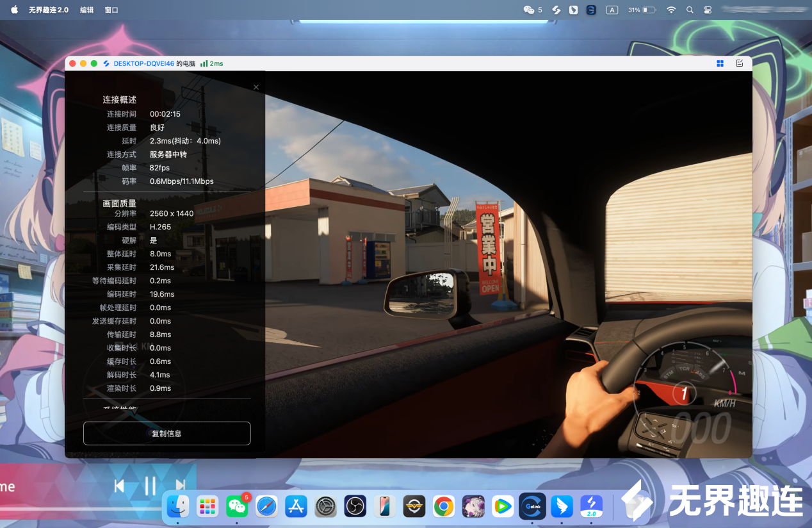The height and width of the screenshot is (528, 812).
Task: Skip to next track in music widget
Action: pyautogui.click(x=181, y=486)
